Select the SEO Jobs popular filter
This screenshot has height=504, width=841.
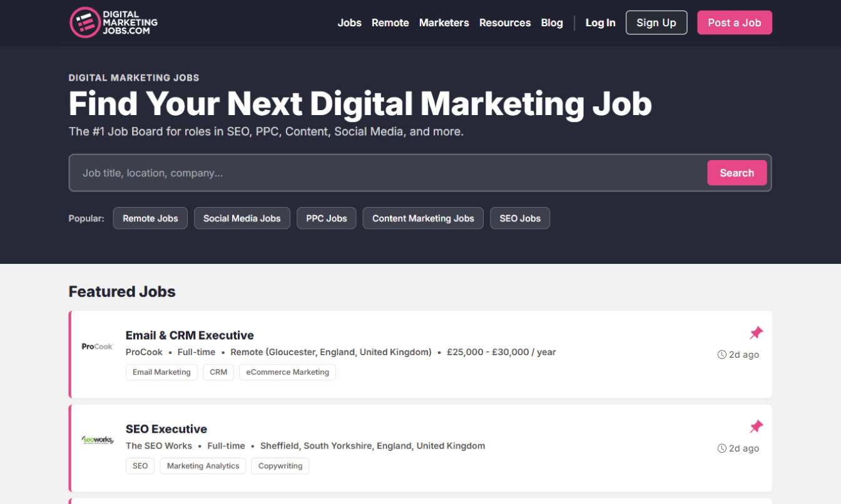point(520,218)
